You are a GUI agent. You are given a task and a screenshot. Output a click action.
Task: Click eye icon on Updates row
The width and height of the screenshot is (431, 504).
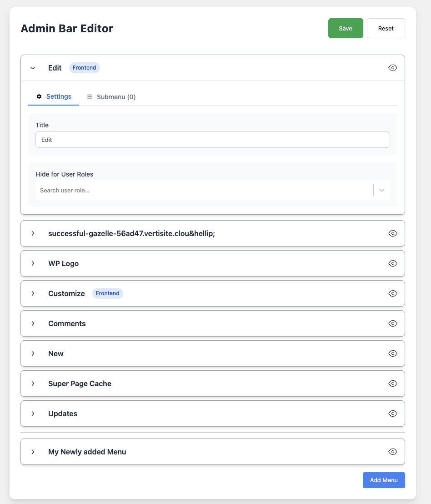[x=393, y=413]
